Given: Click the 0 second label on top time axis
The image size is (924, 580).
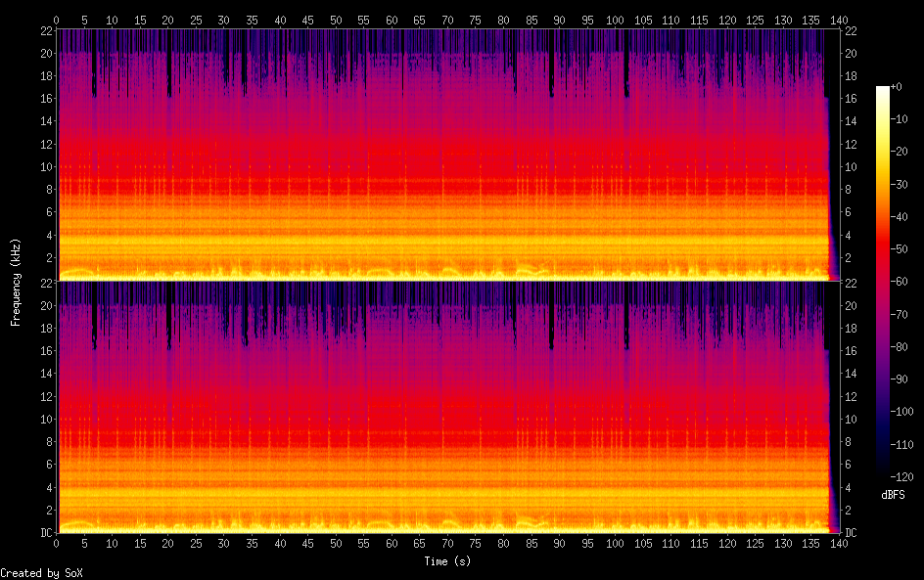Looking at the screenshot, I should point(57,19).
